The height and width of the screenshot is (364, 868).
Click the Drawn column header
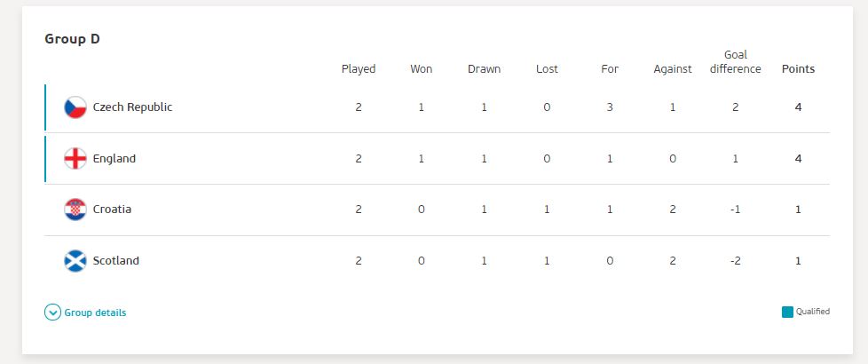(484, 69)
